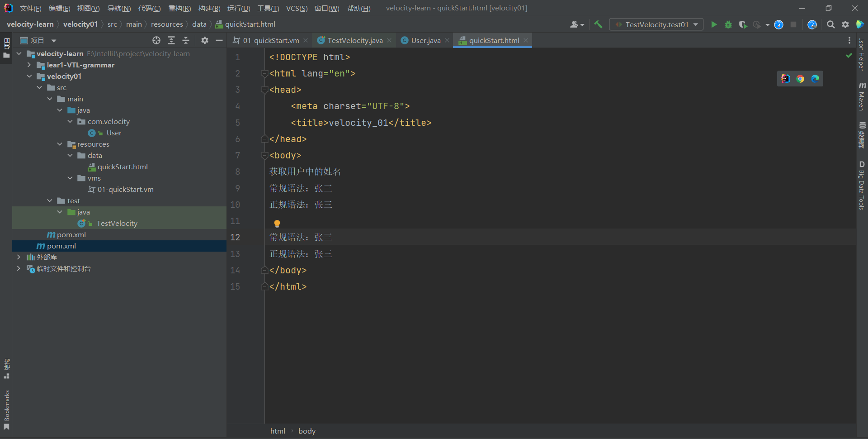Open Search Everywhere magnifier icon
The image size is (868, 439).
click(831, 24)
